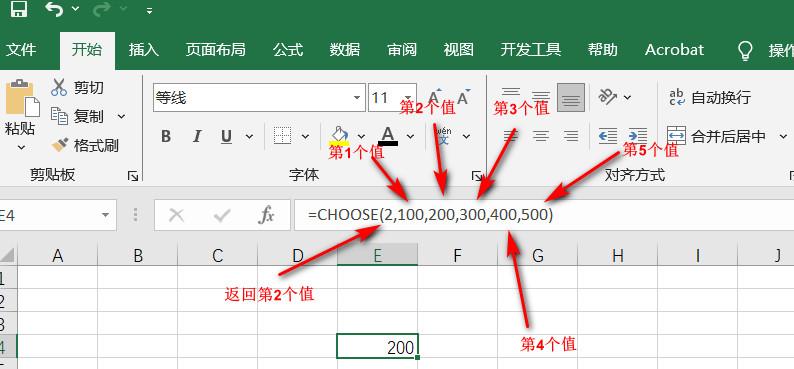Select column C header

coord(218,256)
